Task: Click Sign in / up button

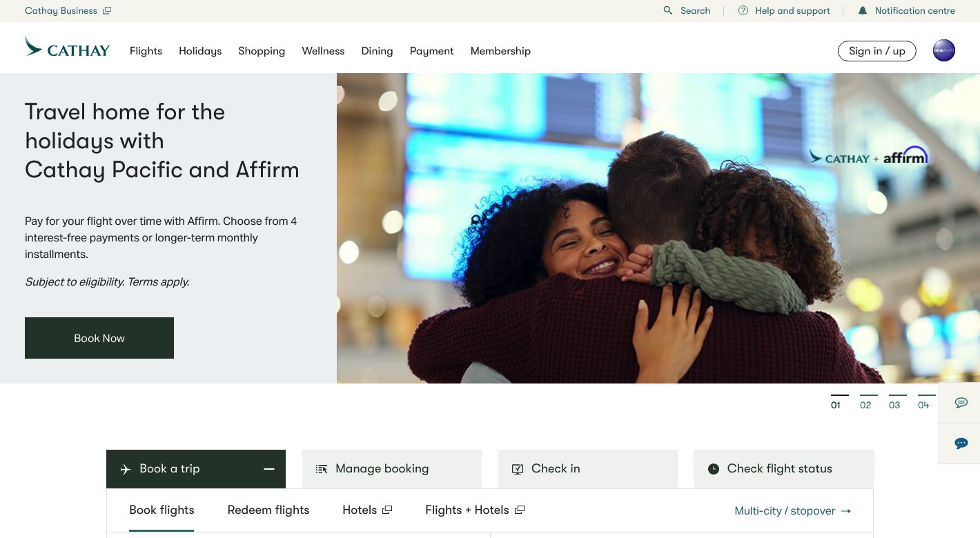Action: pyautogui.click(x=876, y=51)
